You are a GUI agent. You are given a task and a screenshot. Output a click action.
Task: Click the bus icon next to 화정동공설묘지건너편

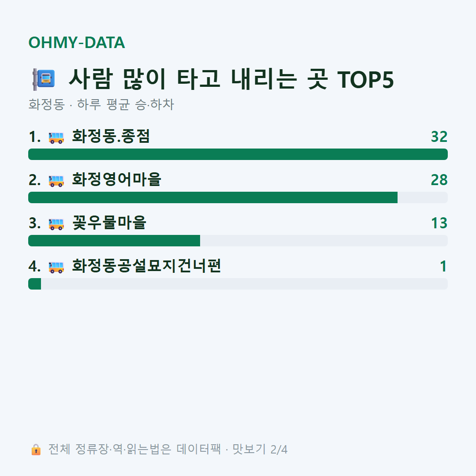pyautogui.click(x=56, y=267)
